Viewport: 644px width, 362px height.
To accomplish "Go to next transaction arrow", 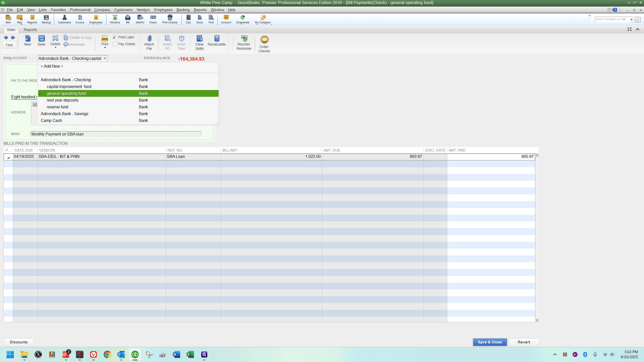I will point(13,38).
